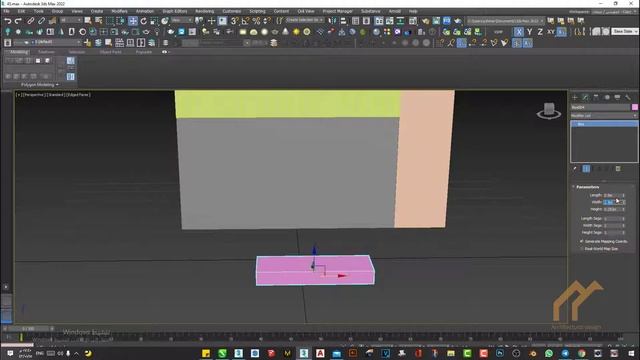Activate the Select and Uniform Scale tool
This screenshot has height=360, width=640.
(x=154, y=20)
